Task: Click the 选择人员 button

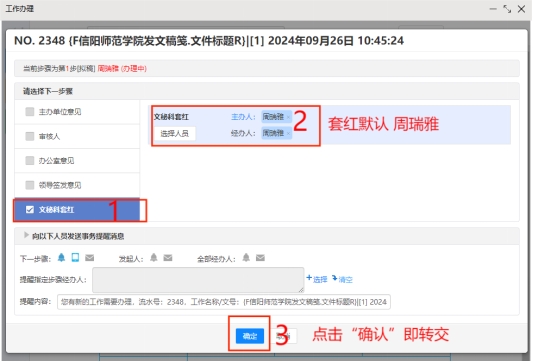Action: [x=174, y=134]
